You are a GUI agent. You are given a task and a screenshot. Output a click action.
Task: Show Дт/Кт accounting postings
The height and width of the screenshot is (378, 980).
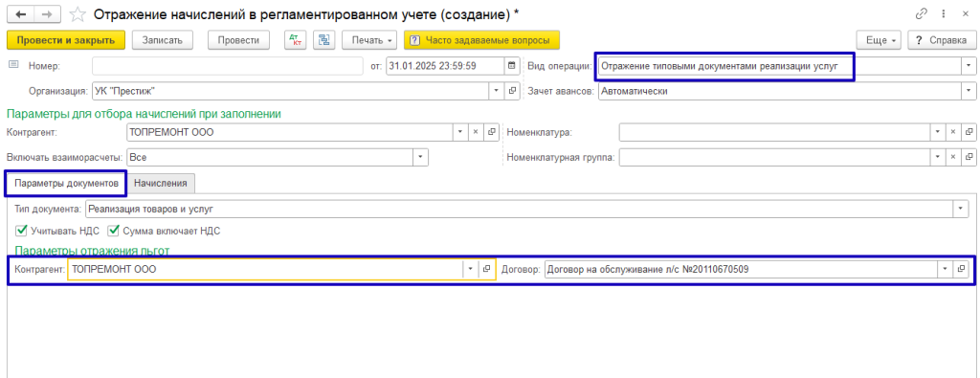(x=295, y=40)
